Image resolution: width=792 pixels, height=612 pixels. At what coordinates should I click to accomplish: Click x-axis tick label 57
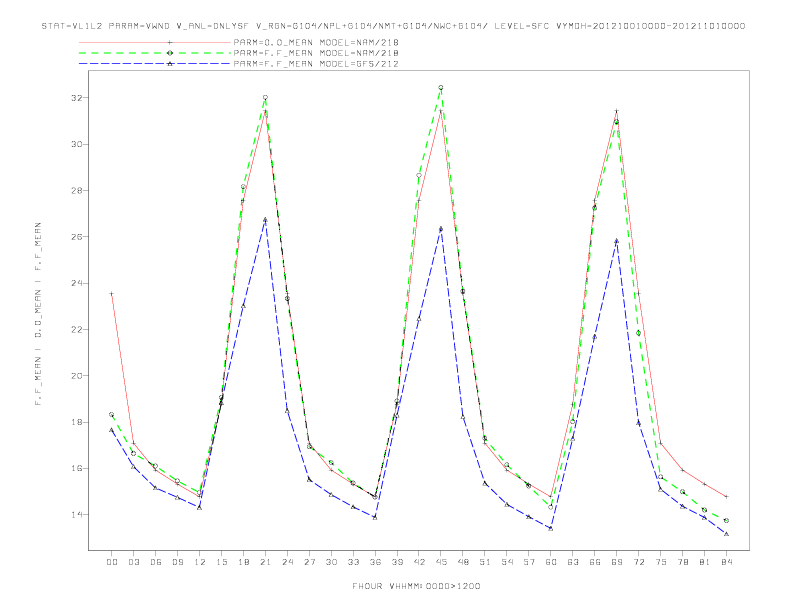coord(529,562)
